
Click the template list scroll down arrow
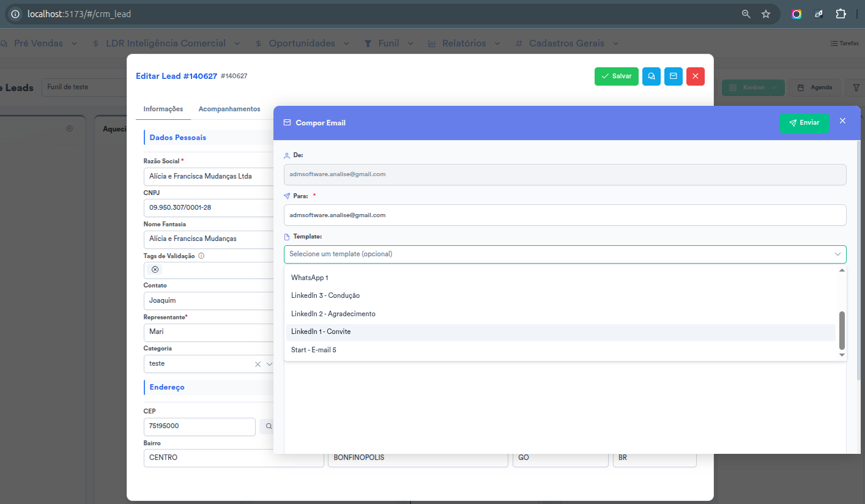[842, 355]
